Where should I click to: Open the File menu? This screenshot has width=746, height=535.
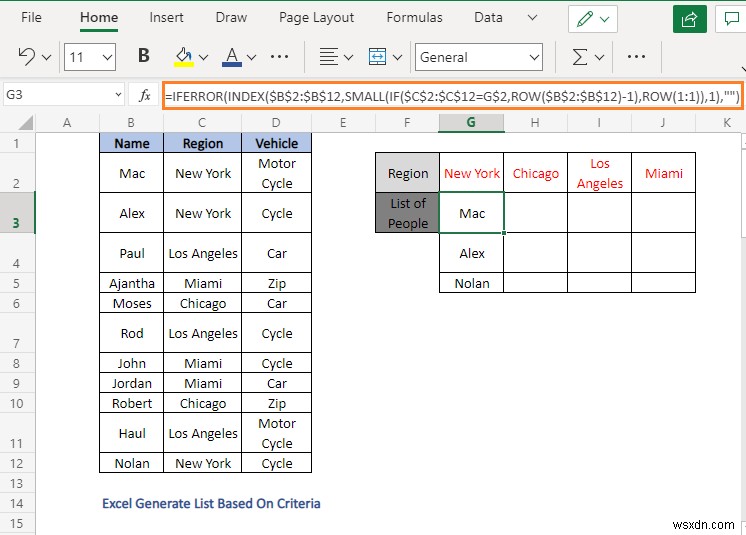(x=31, y=18)
